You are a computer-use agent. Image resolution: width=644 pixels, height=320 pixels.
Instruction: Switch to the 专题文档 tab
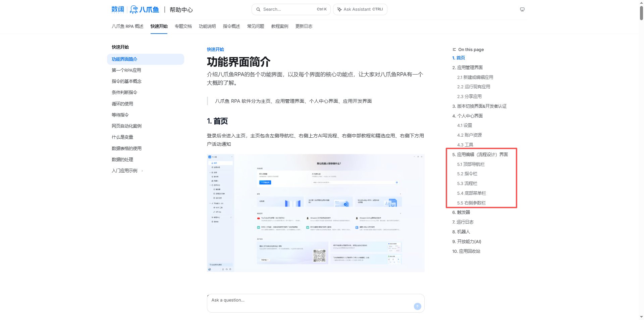point(183,26)
